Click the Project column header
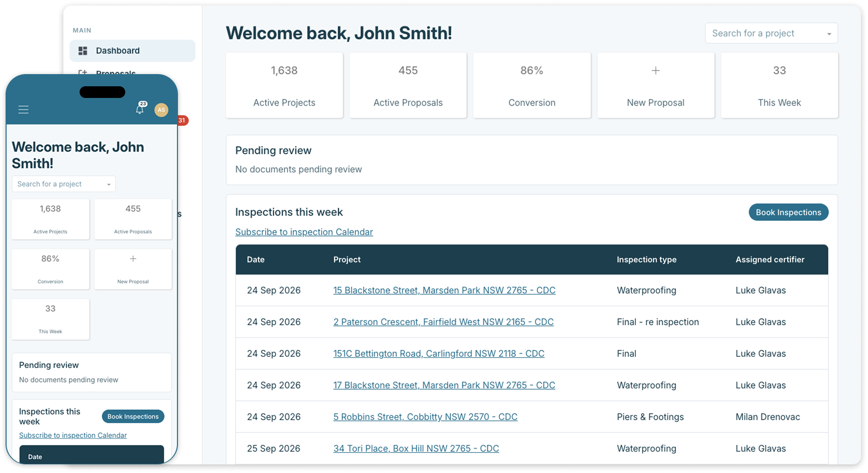868x473 pixels. tap(347, 259)
